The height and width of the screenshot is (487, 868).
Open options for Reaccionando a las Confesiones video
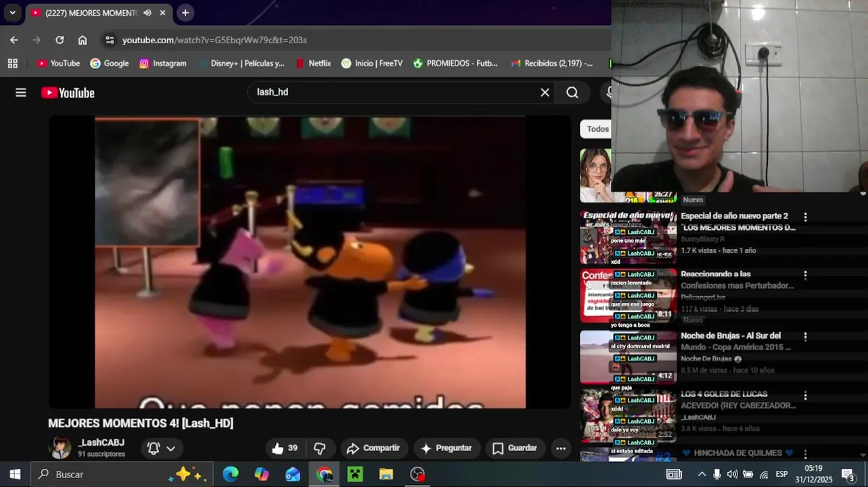pos(805,275)
